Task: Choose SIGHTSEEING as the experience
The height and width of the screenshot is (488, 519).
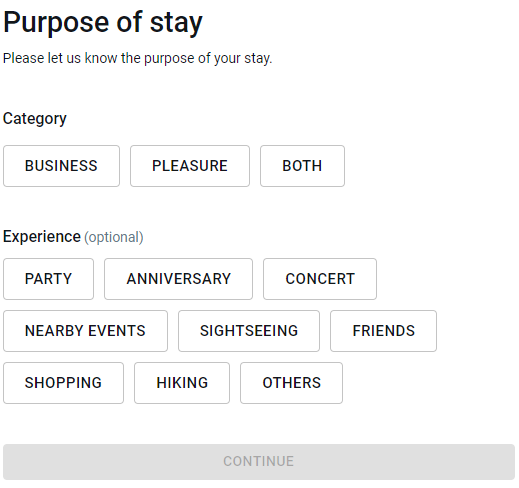Action: (x=249, y=331)
